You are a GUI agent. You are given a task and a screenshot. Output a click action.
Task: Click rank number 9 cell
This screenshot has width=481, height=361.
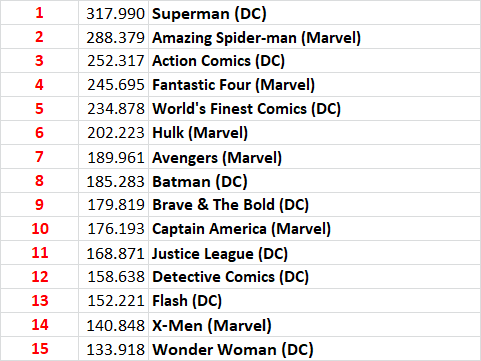coord(39,205)
